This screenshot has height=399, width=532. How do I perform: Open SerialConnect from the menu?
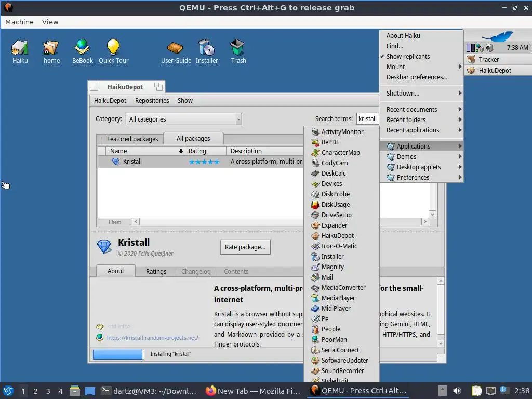pos(341,350)
